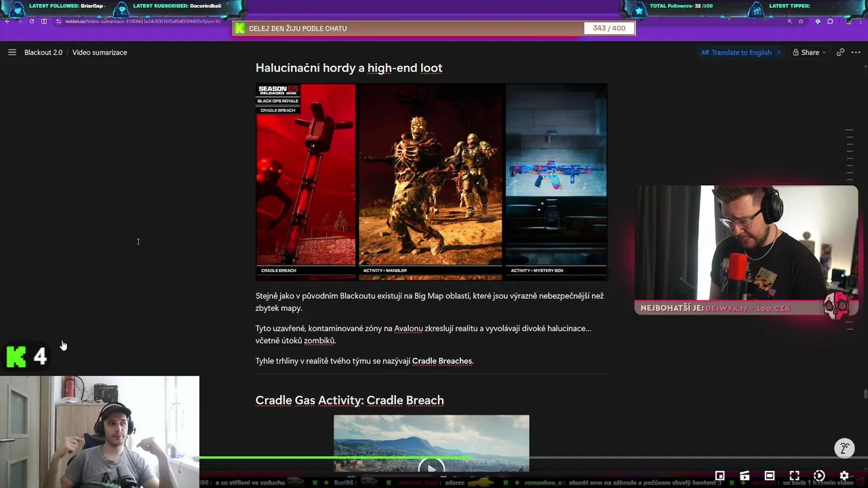Bookmark page with the star icon

tap(801, 22)
